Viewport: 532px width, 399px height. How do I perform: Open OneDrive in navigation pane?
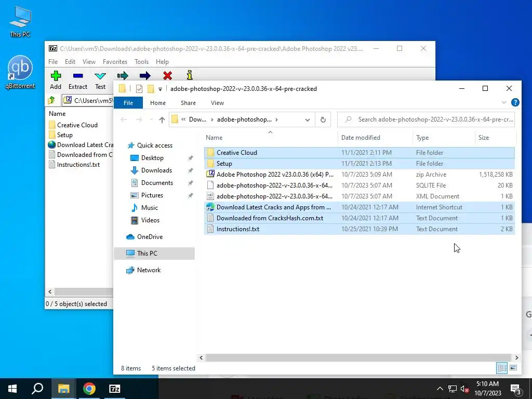[150, 237]
